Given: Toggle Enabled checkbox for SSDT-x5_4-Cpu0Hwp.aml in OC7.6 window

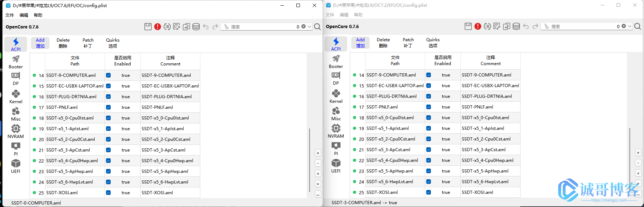Looking at the screenshot, I should click(108, 161).
